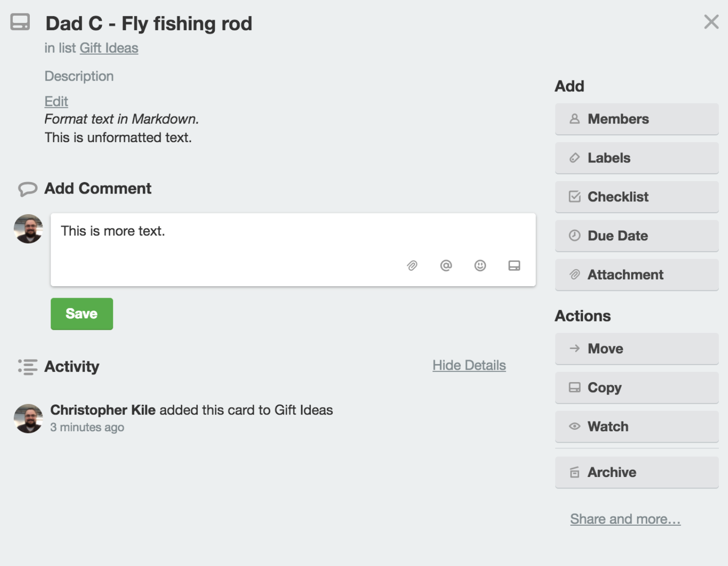Open the Labels picker
Screen dimensions: 728x566
tap(637, 158)
